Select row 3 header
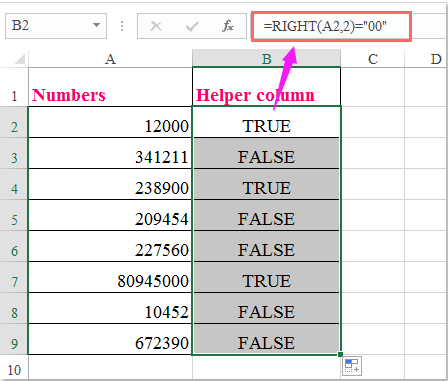Screen dimensions: 448x381 point(14,153)
